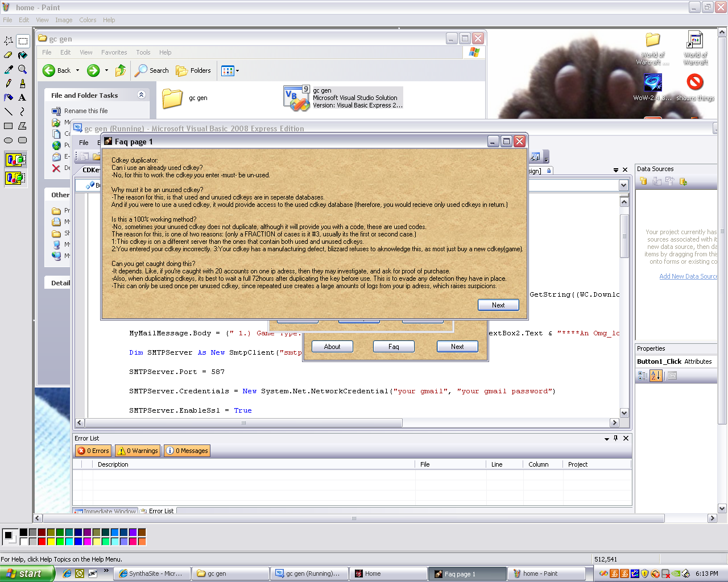This screenshot has width=728, height=582.
Task: Click the code editor scroll down arrow
Action: tap(624, 413)
